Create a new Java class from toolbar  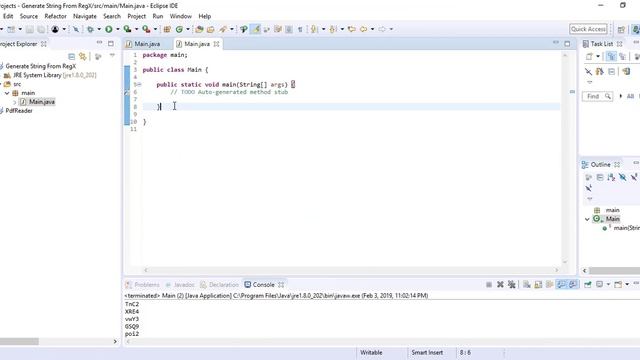coord(179,29)
